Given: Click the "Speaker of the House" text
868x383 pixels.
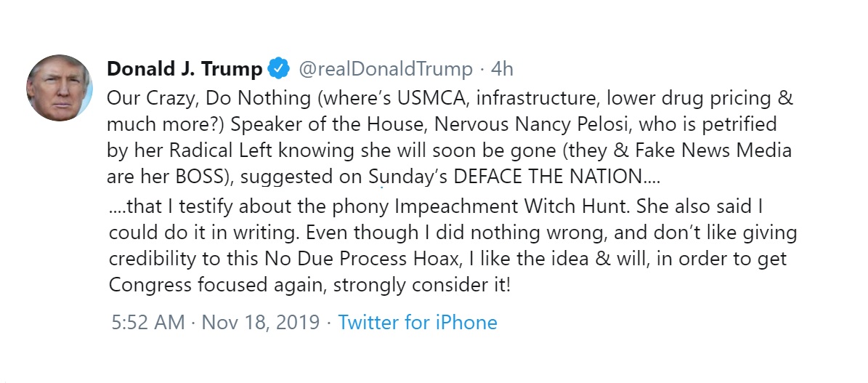Looking at the screenshot, I should pyautogui.click(x=330, y=125).
